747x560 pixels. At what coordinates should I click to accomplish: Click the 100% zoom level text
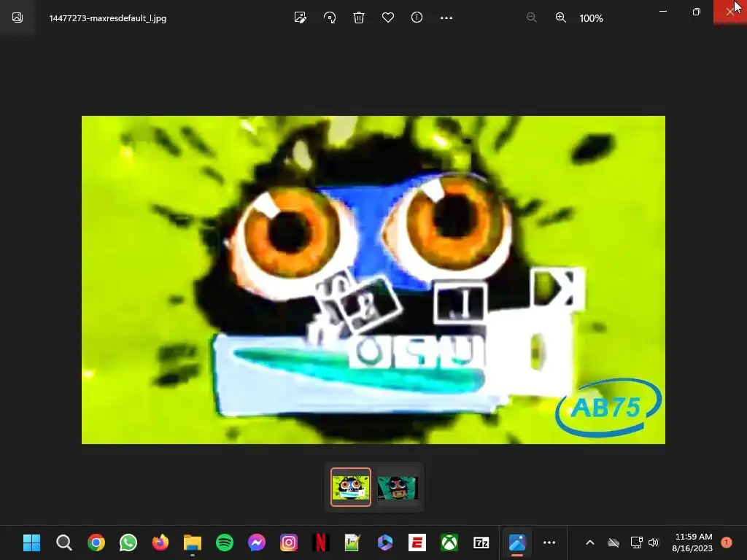(591, 18)
